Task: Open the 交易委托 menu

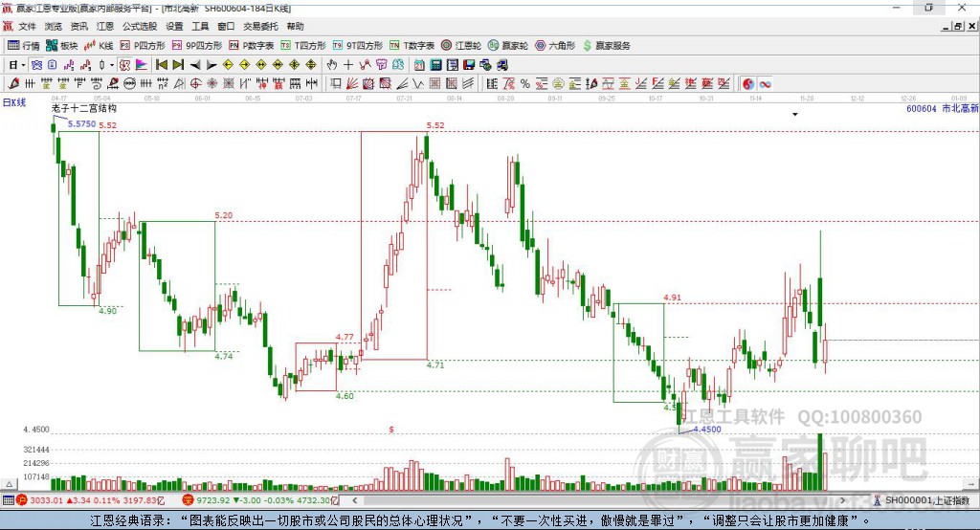Action: 260,26
